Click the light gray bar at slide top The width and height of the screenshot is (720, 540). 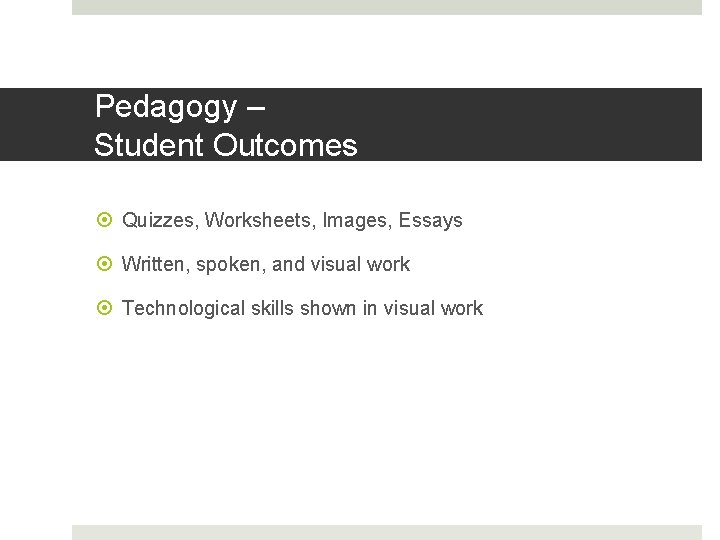(x=387, y=7)
